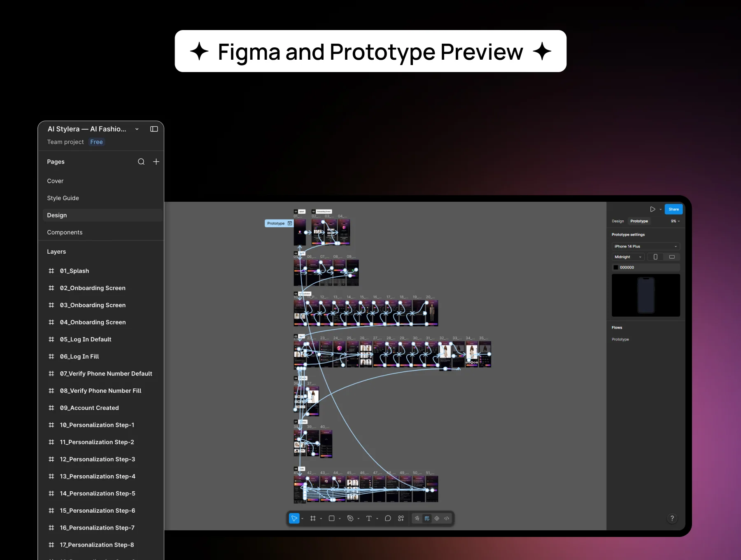Add a new page with plus icon
The height and width of the screenshot is (560, 741).
(156, 162)
